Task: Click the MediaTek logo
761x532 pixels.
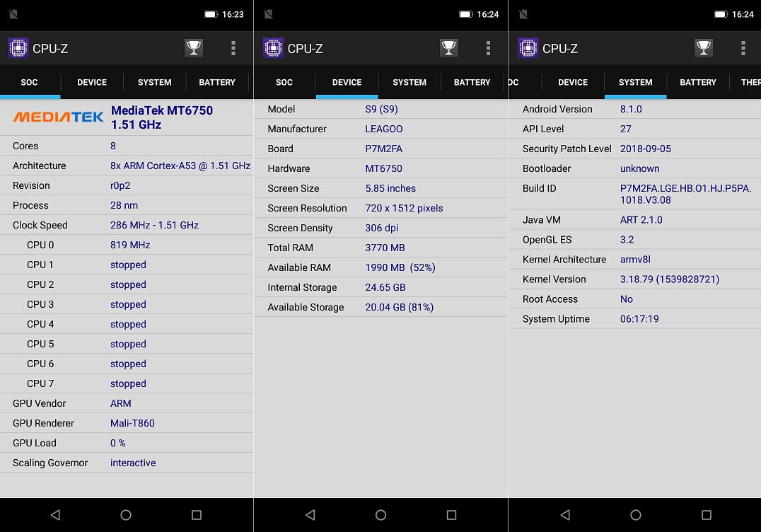Action: pyautogui.click(x=58, y=117)
